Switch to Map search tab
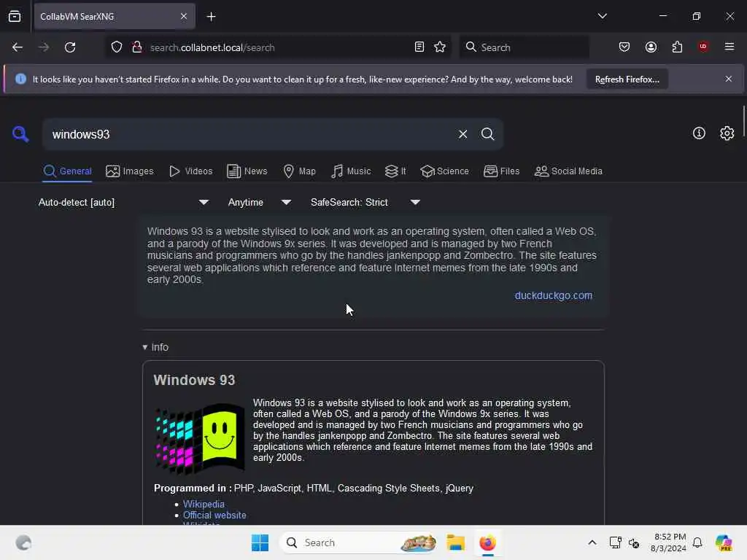Screen dimensions: 747x560 (x=299, y=171)
